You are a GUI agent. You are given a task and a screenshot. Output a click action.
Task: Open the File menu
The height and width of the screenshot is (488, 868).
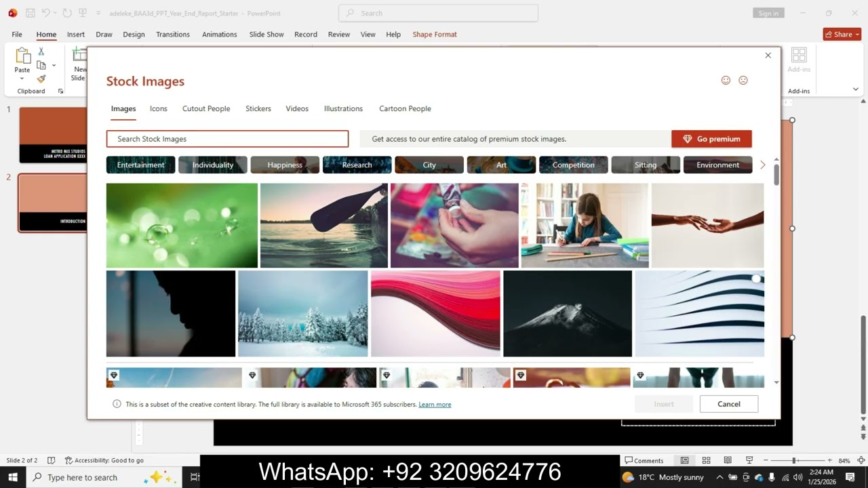[17, 34]
